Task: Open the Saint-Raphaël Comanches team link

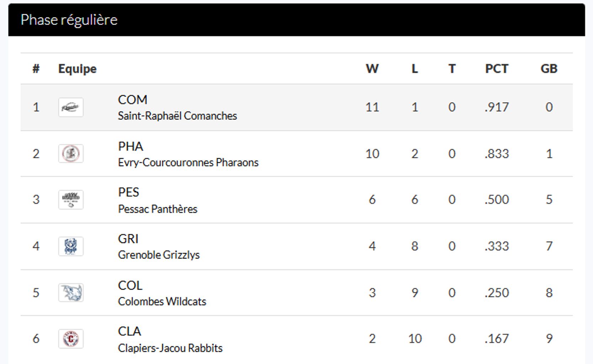Action: pos(177,116)
